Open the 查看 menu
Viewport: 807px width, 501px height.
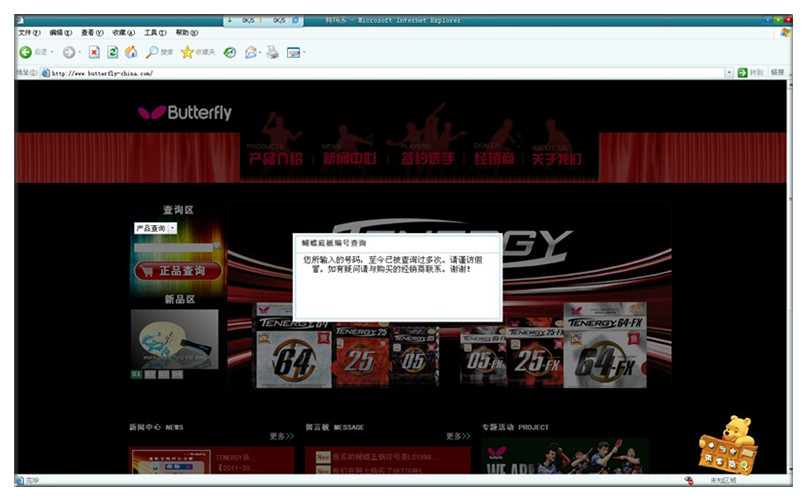pos(92,32)
